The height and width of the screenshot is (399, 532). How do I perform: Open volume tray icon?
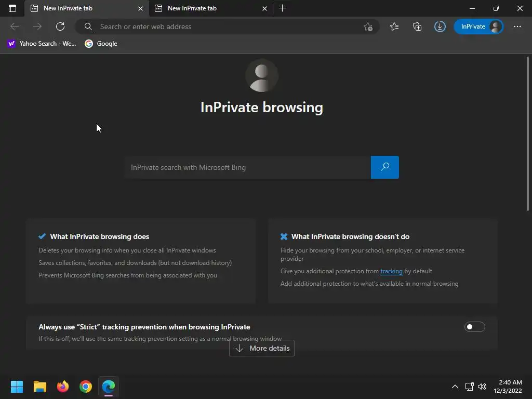482,387
